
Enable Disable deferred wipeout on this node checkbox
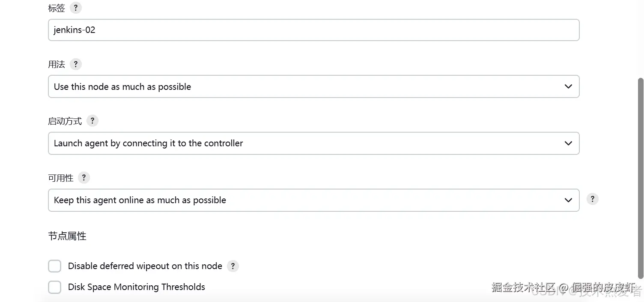coord(54,266)
